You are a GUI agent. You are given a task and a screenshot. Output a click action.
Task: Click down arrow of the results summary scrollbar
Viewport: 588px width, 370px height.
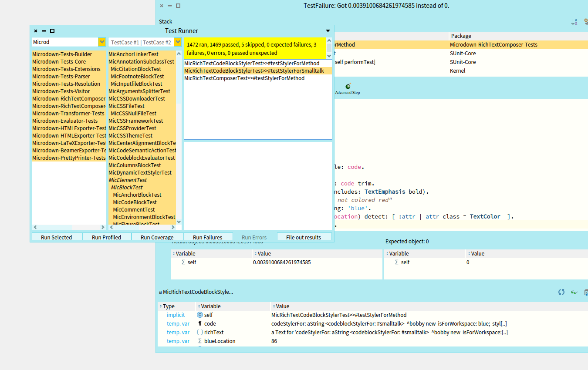coord(329,56)
